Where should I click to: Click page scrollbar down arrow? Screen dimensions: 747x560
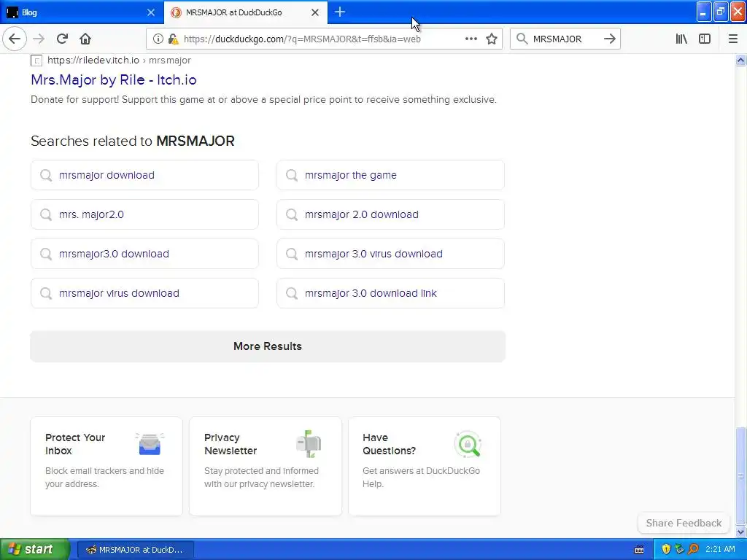coord(741,532)
